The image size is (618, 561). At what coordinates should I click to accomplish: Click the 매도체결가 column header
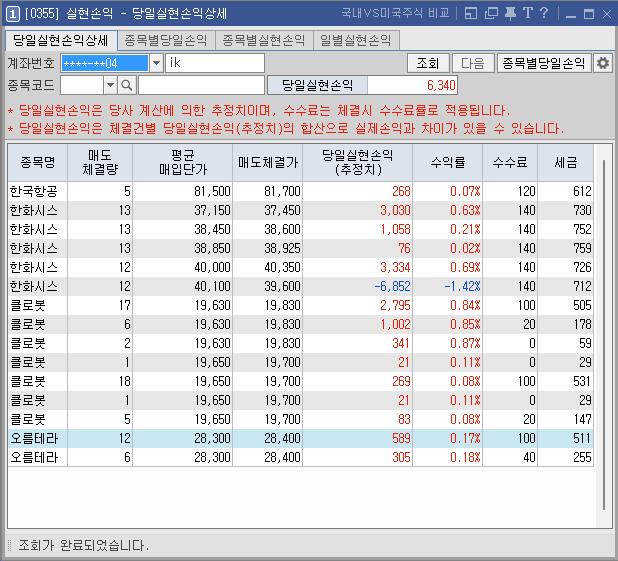[268, 162]
